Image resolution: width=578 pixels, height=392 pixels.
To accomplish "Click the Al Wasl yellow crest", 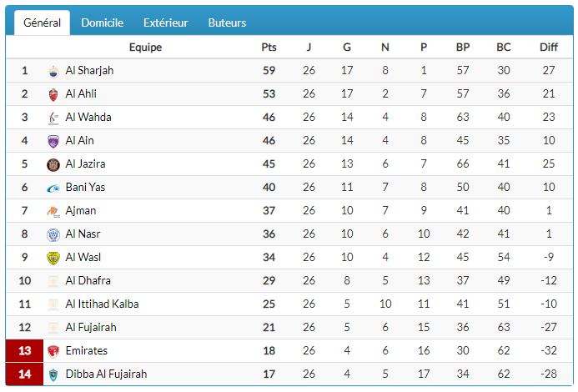I will (x=53, y=258).
